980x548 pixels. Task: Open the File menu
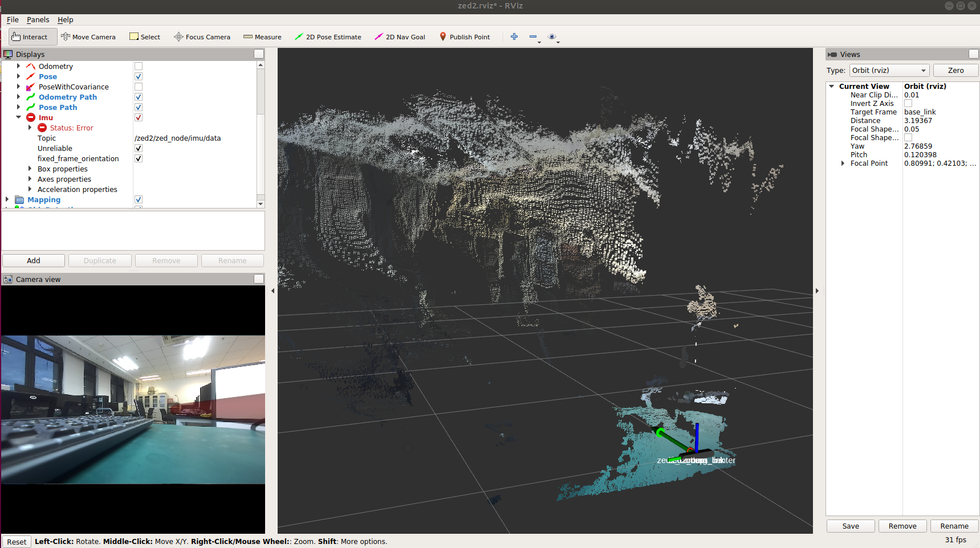point(12,19)
